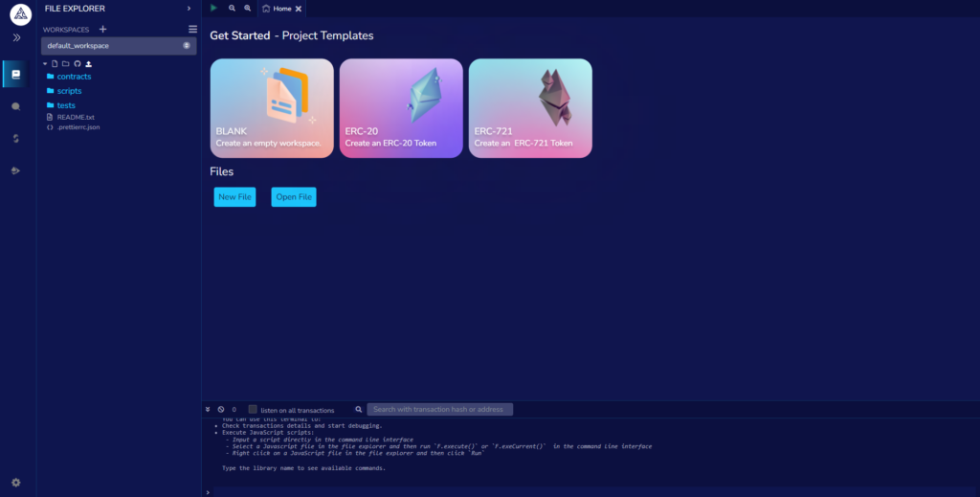Click the GitHub gist publish icon
Image resolution: width=980 pixels, height=497 pixels.
78,64
